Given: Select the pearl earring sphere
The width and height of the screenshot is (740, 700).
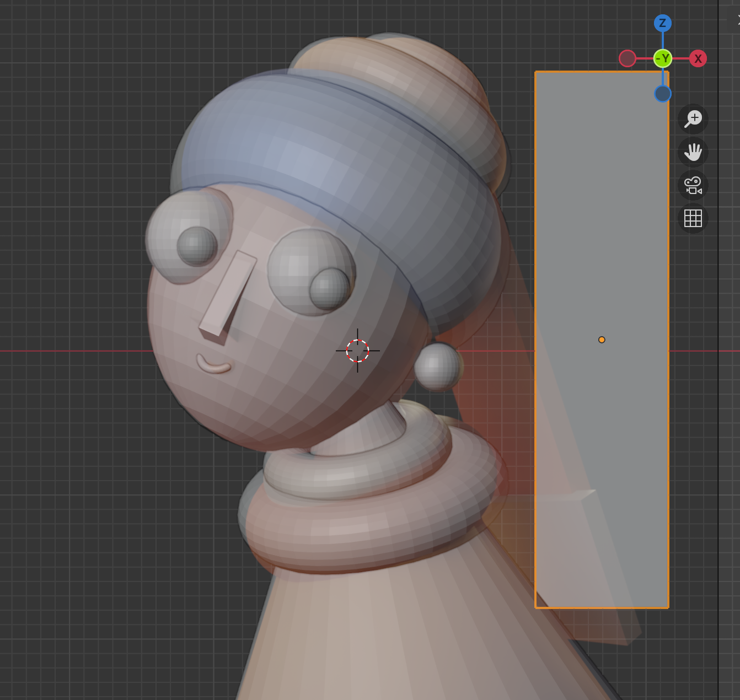Looking at the screenshot, I should click(437, 367).
